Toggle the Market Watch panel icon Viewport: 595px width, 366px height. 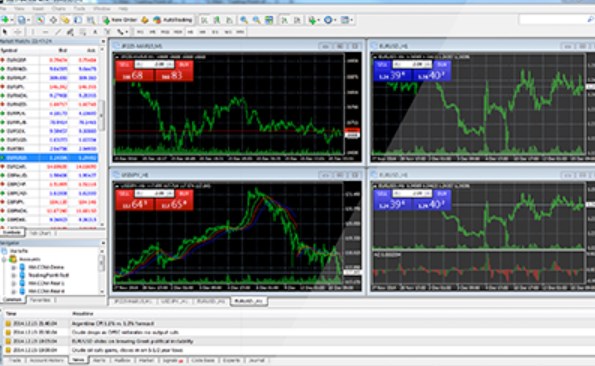click(x=40, y=20)
